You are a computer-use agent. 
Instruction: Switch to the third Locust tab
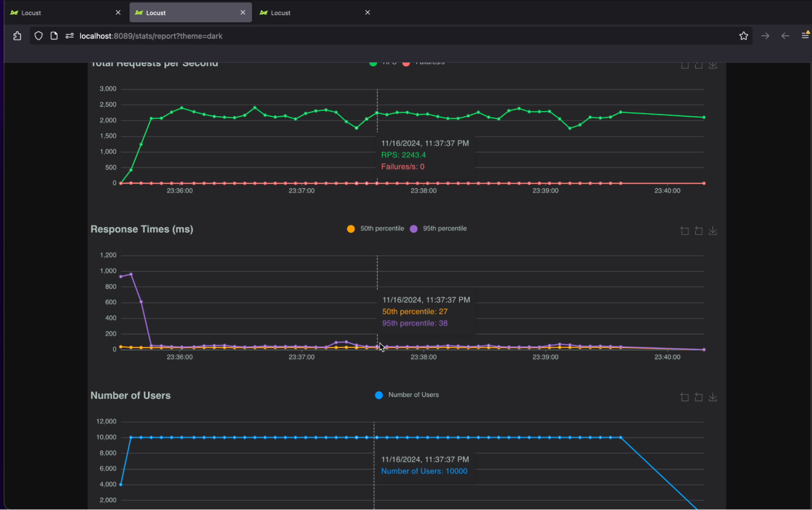coord(315,13)
